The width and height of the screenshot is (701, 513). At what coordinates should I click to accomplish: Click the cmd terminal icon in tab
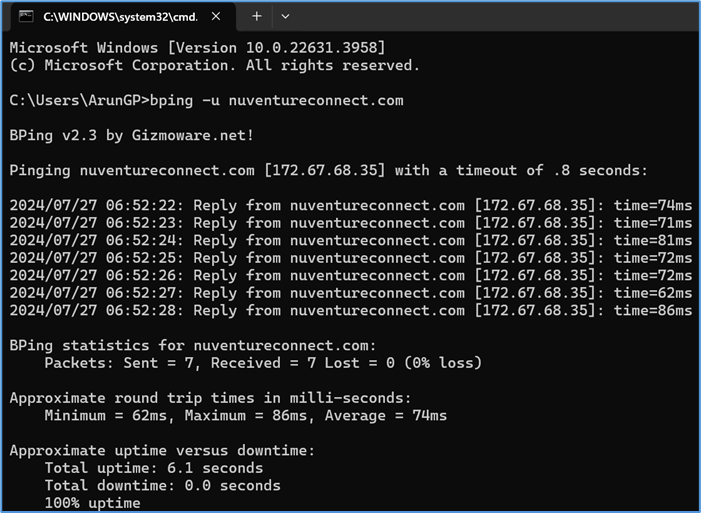(x=26, y=16)
